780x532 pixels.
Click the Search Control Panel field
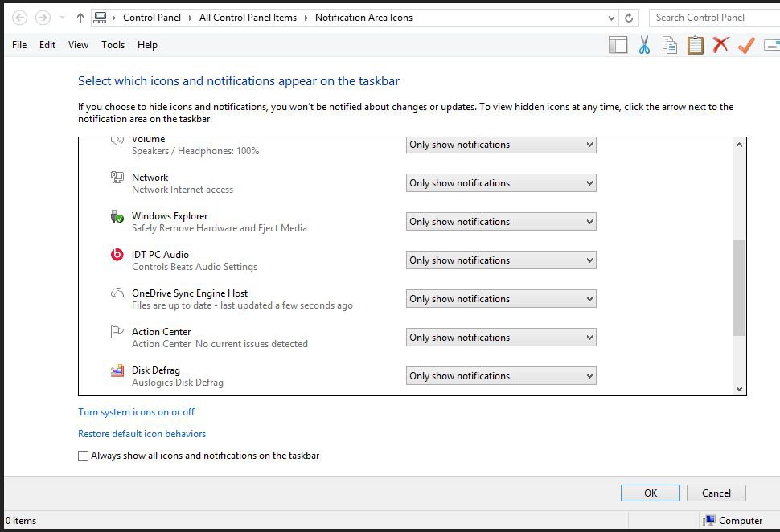[715, 18]
